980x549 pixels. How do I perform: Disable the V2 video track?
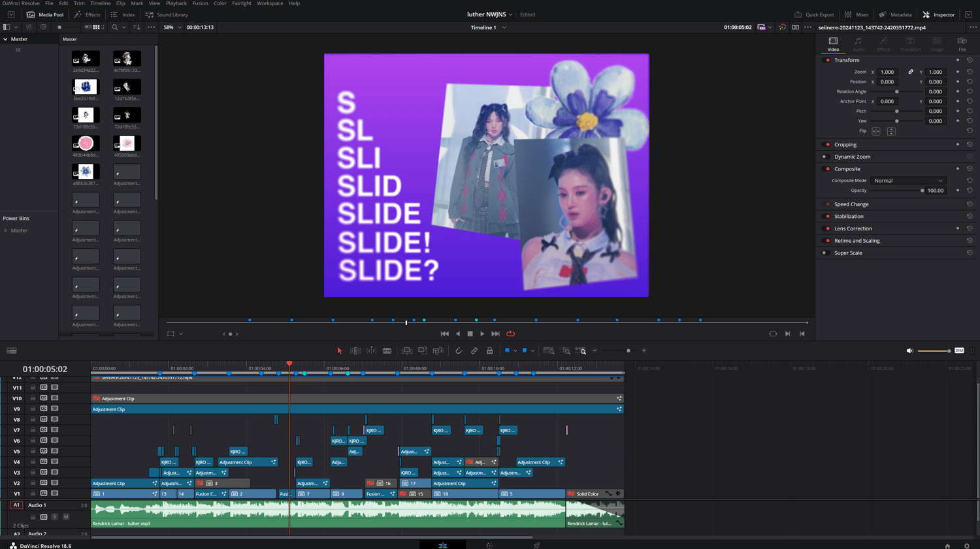pos(55,483)
